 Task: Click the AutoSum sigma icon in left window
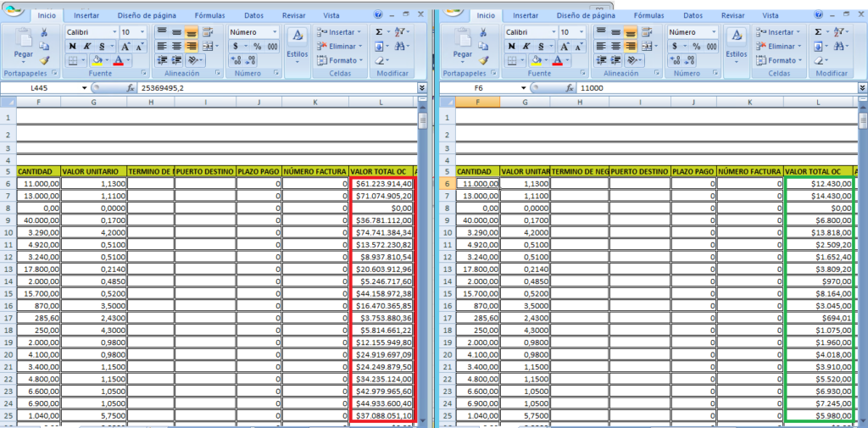click(x=379, y=31)
